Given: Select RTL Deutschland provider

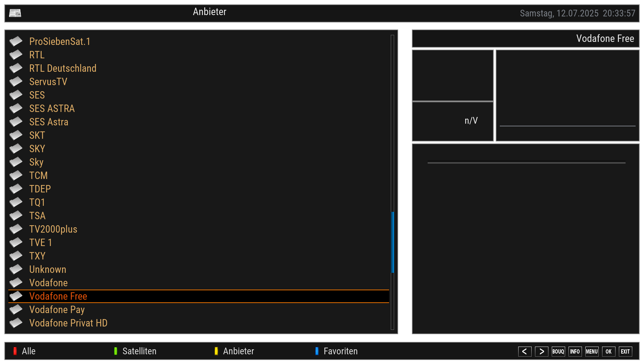Looking at the screenshot, I should pos(199,68).
